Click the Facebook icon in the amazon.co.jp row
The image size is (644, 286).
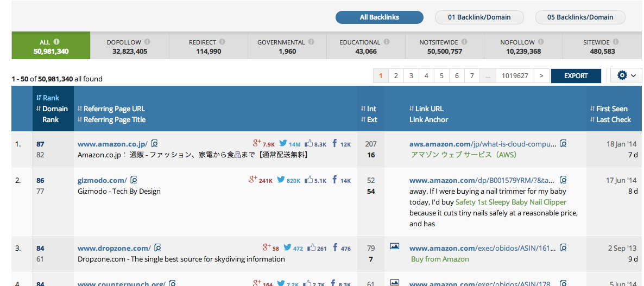[x=334, y=144]
